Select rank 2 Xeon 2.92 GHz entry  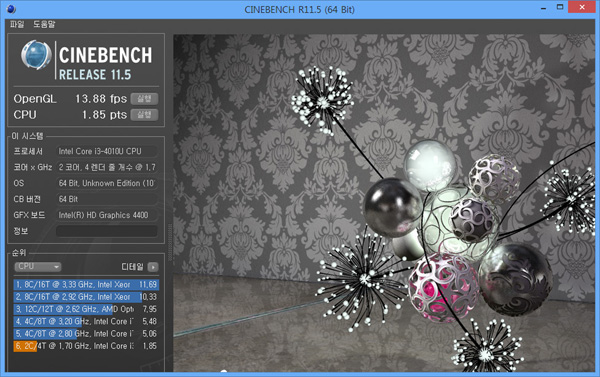tap(86, 297)
